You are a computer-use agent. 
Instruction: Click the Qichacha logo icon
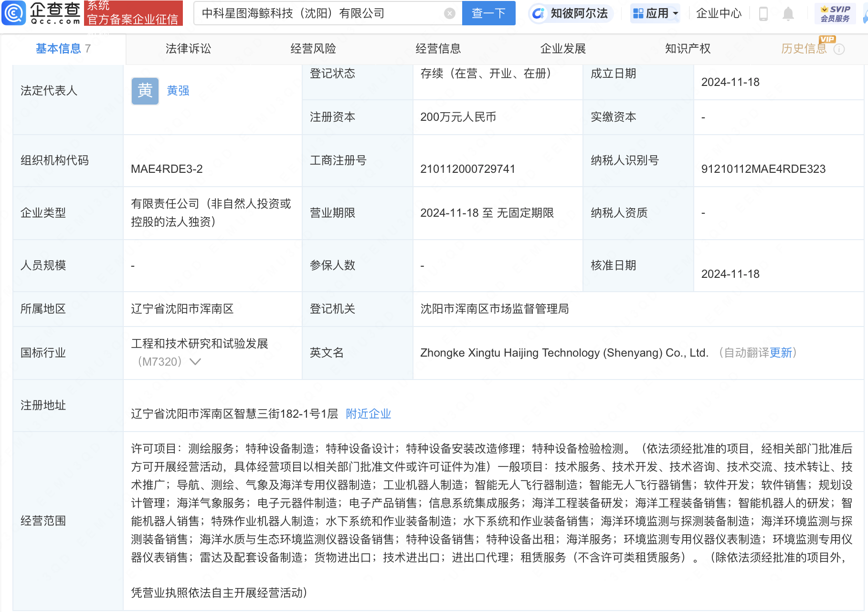[x=13, y=13]
